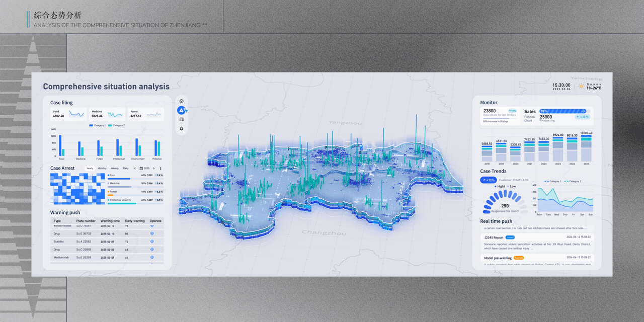Toggle Category 1 in Case Trends legend
Viewport: 644px width, 322px height.
click(x=553, y=181)
